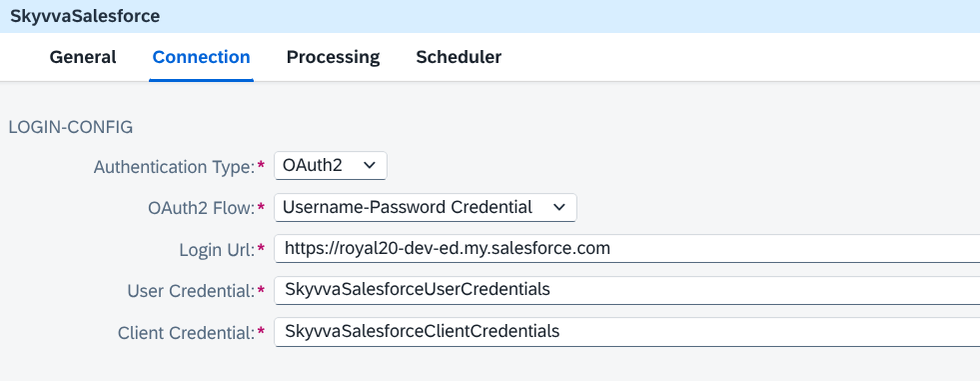Go to the Scheduler tab
This screenshot has height=381, width=980.
point(459,57)
